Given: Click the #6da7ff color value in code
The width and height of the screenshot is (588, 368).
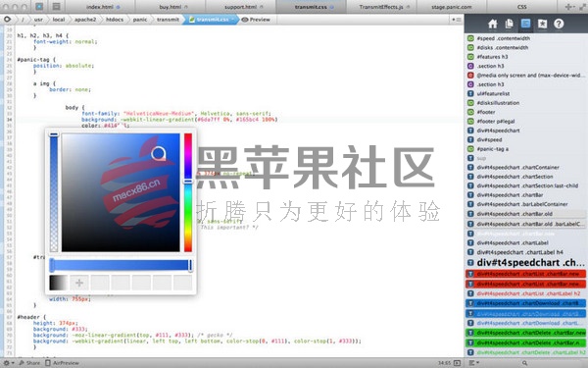Looking at the screenshot, I should 208,120.
